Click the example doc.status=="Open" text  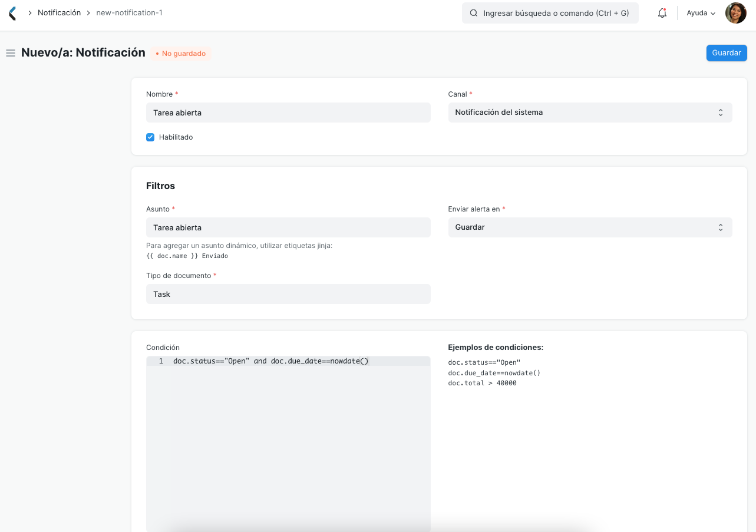coord(484,362)
